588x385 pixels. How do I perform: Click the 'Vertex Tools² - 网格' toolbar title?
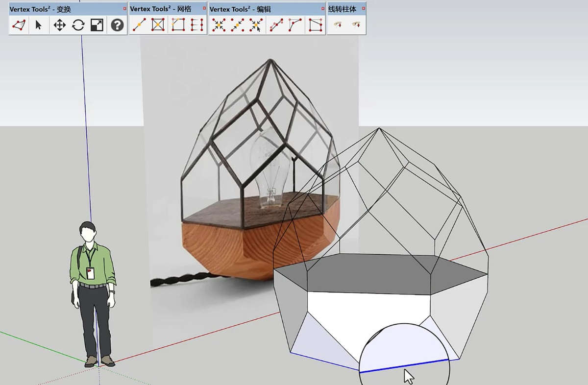[161, 9]
